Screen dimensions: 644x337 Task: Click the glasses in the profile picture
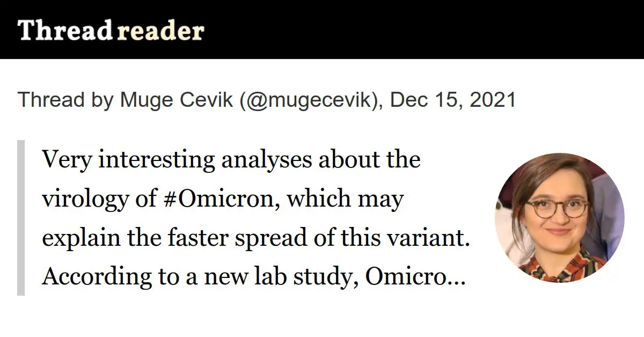pyautogui.click(x=555, y=208)
